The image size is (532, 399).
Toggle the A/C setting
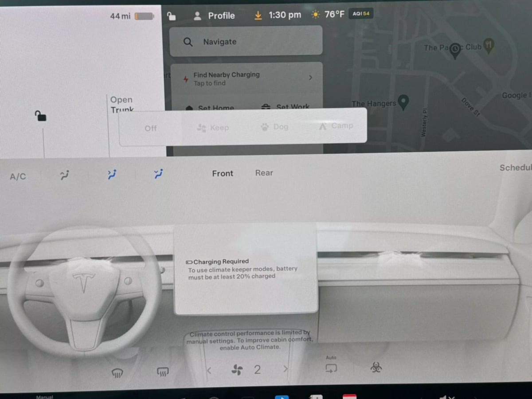[18, 176]
